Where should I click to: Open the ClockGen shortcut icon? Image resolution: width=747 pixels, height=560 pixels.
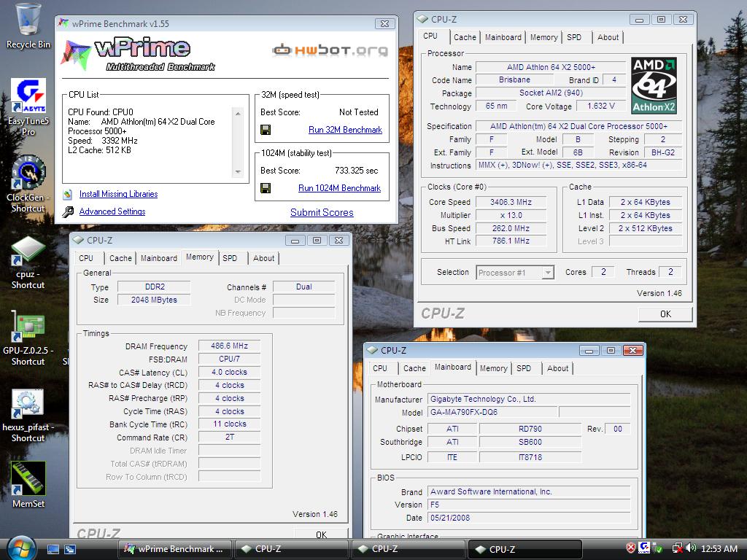pos(28,172)
